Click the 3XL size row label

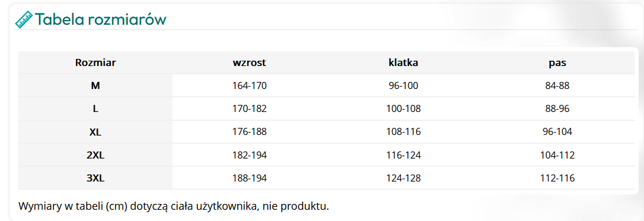[x=95, y=178]
